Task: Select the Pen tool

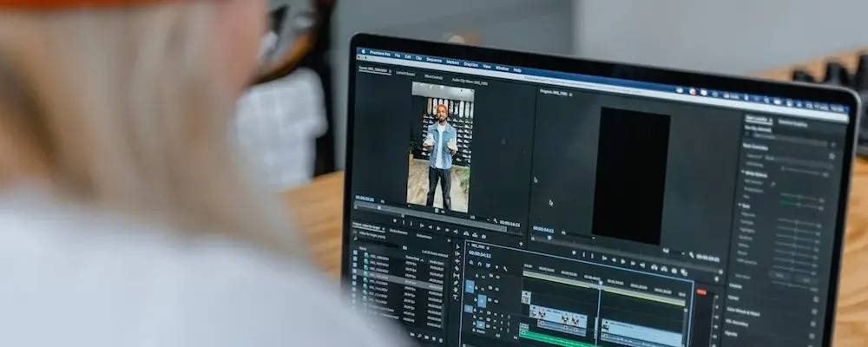Action: [456, 283]
